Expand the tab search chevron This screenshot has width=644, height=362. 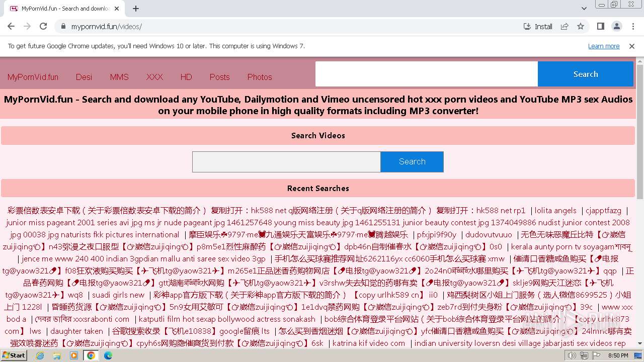[584, 9]
